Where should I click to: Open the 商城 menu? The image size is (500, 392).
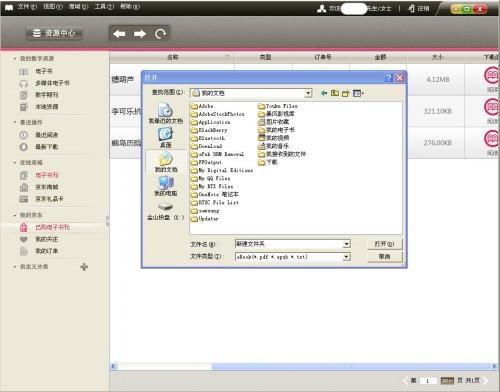click(x=78, y=6)
